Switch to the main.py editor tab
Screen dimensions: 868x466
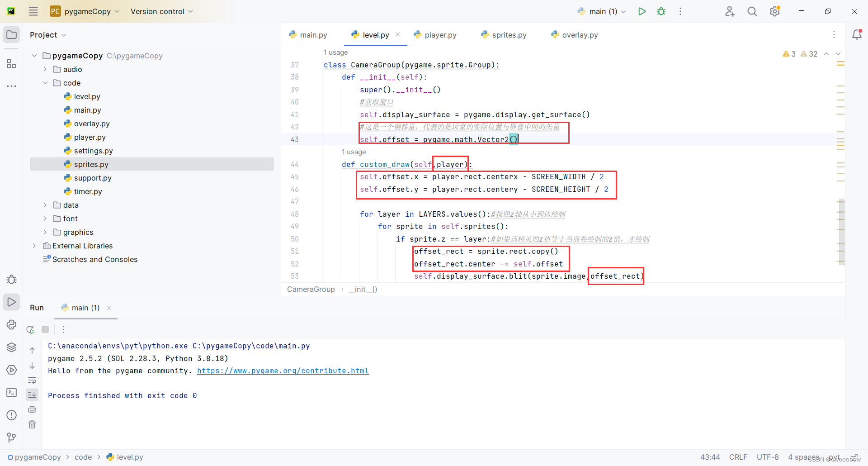tap(308, 35)
